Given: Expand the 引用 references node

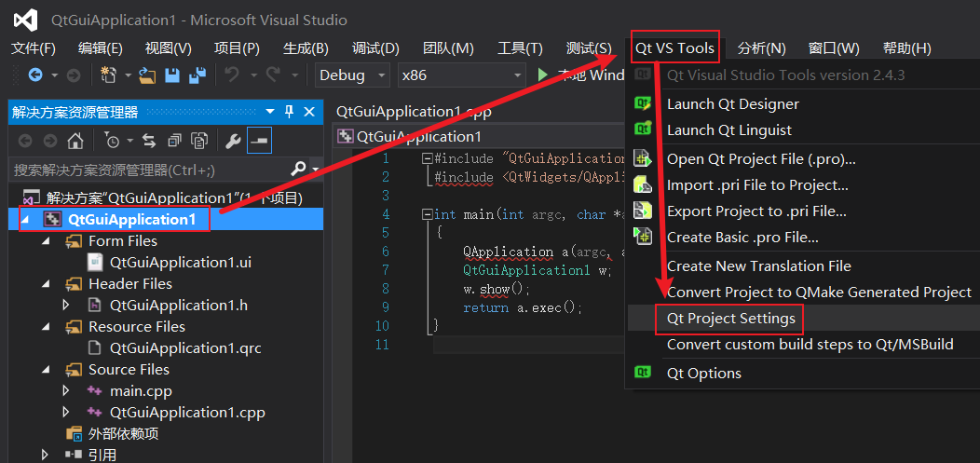Looking at the screenshot, I should [46, 455].
